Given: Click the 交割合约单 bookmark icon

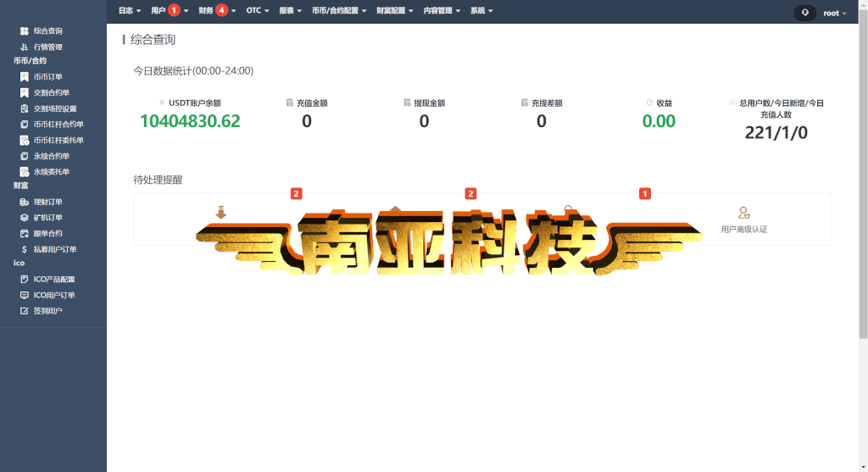Looking at the screenshot, I should click(25, 92).
